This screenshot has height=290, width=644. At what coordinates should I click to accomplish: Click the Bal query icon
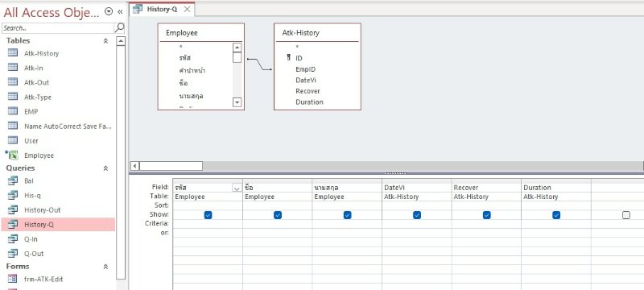(x=13, y=180)
